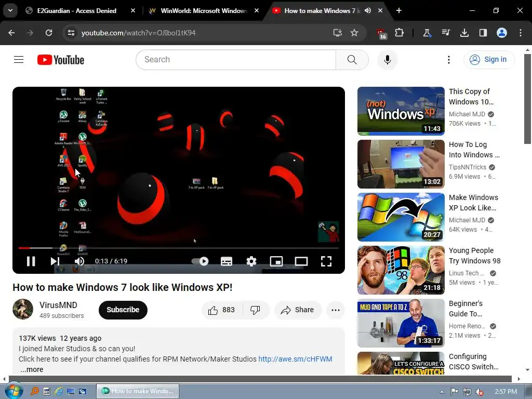This screenshot has width=532, height=399.
Task: Open "Young People Try Windows 98" title
Action: [x=474, y=256]
